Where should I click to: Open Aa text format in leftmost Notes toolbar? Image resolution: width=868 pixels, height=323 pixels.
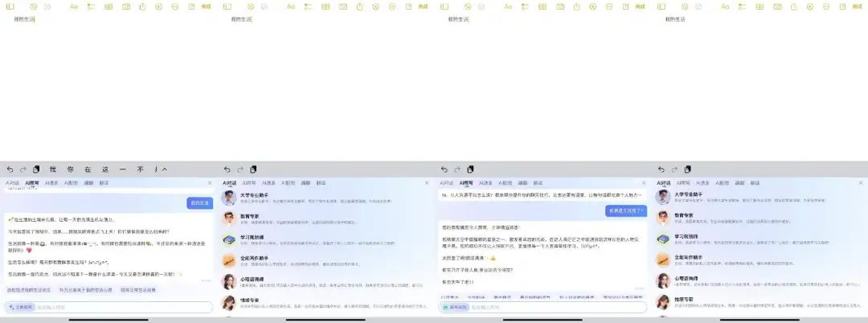pyautogui.click(x=74, y=6)
